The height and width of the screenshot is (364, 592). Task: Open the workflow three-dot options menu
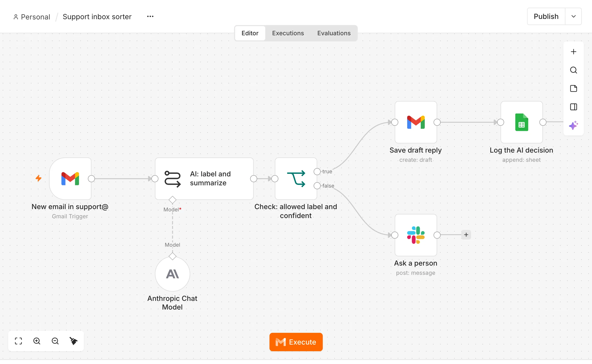150,16
